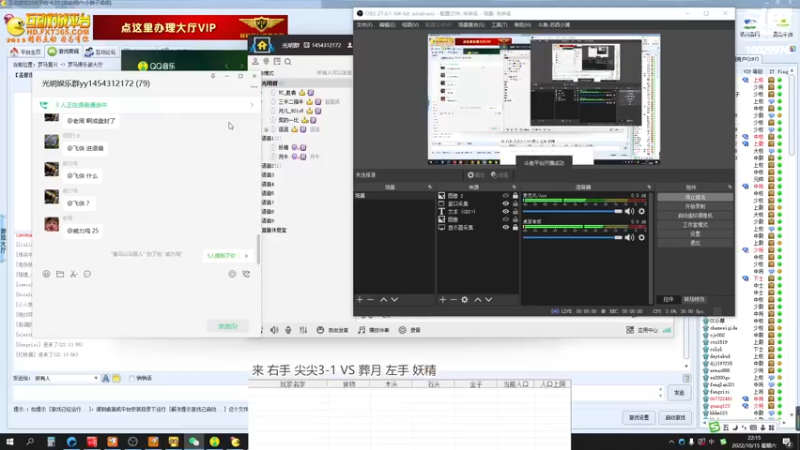Switch to 平台主页 tab in game platform
This screenshot has height=450, width=800.
coord(26,52)
